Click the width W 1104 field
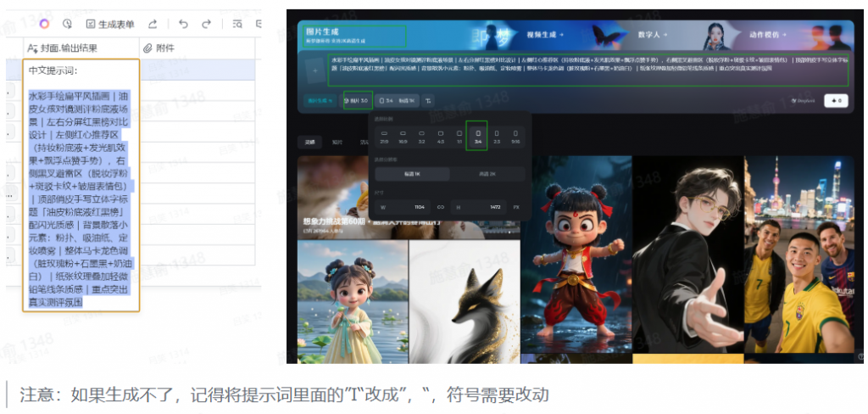Viewport: 868px width, 414px height. [x=404, y=207]
